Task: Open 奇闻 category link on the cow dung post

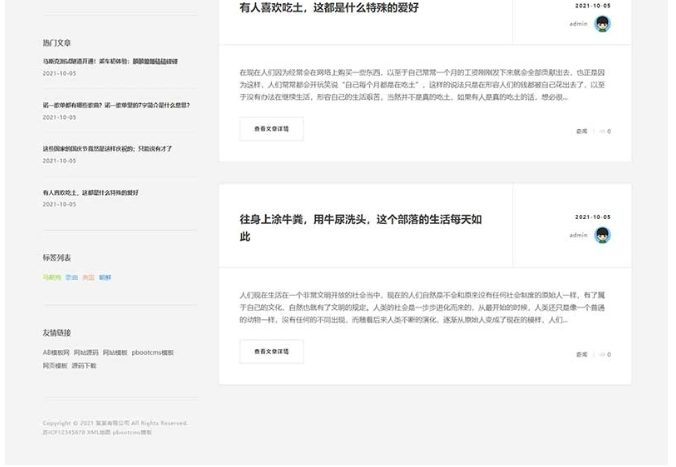Action: pyautogui.click(x=581, y=354)
